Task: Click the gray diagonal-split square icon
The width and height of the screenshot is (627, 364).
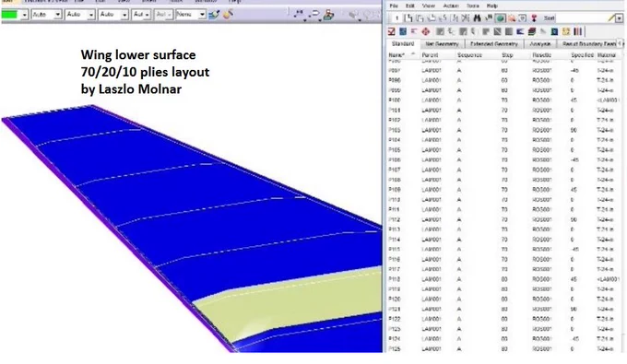Action: [x=497, y=31]
